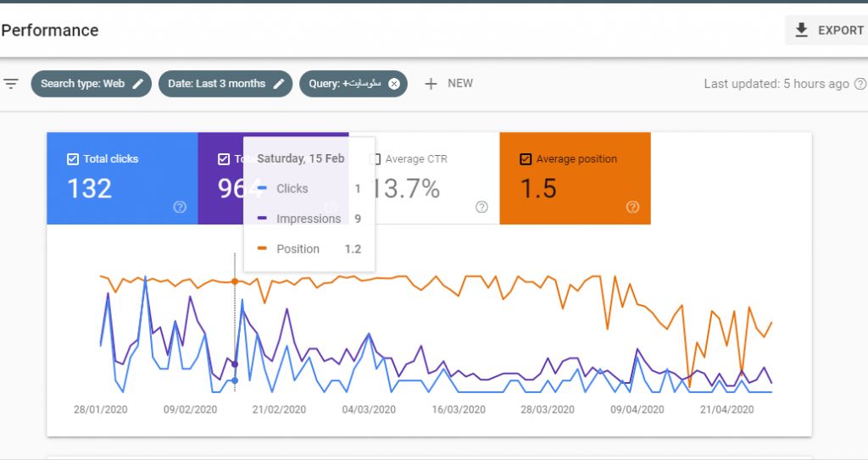Select the Average CTR value 13.7%

coord(404,189)
